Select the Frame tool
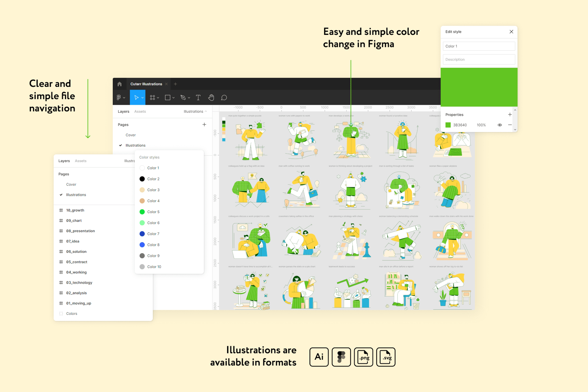 tap(152, 98)
